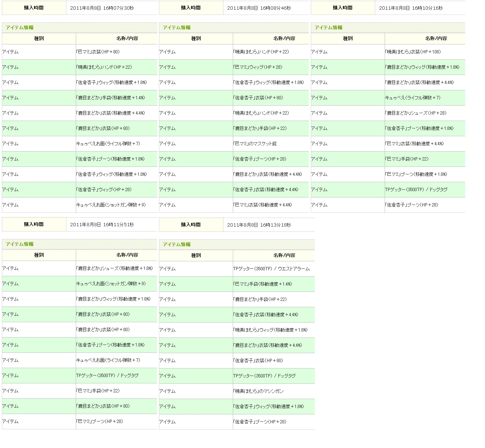485x448 pixels.
Task: Click the purchase time 2011年8月8日 16時07分30秒
Action: click(102, 8)
